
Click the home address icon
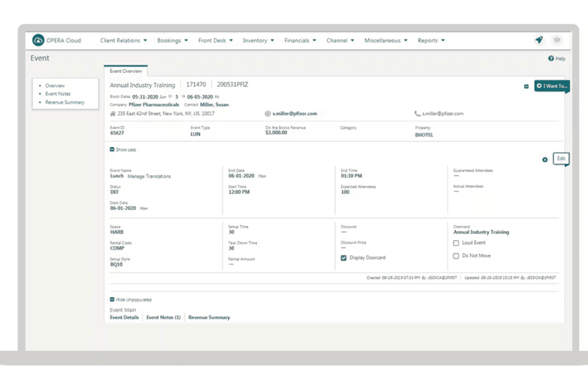pos(113,114)
